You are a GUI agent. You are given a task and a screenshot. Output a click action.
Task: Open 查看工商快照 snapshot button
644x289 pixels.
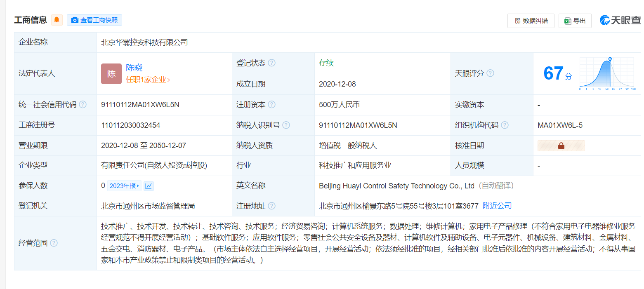(x=94, y=20)
